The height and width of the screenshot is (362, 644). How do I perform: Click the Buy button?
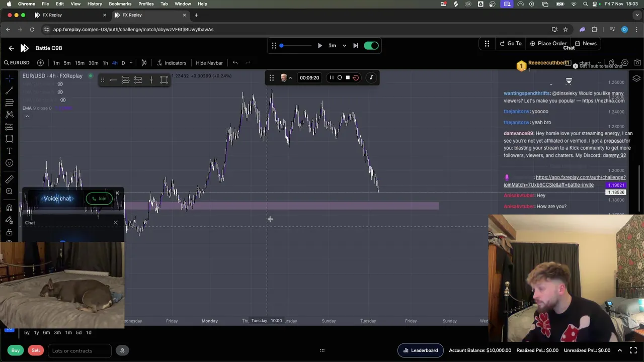16,350
